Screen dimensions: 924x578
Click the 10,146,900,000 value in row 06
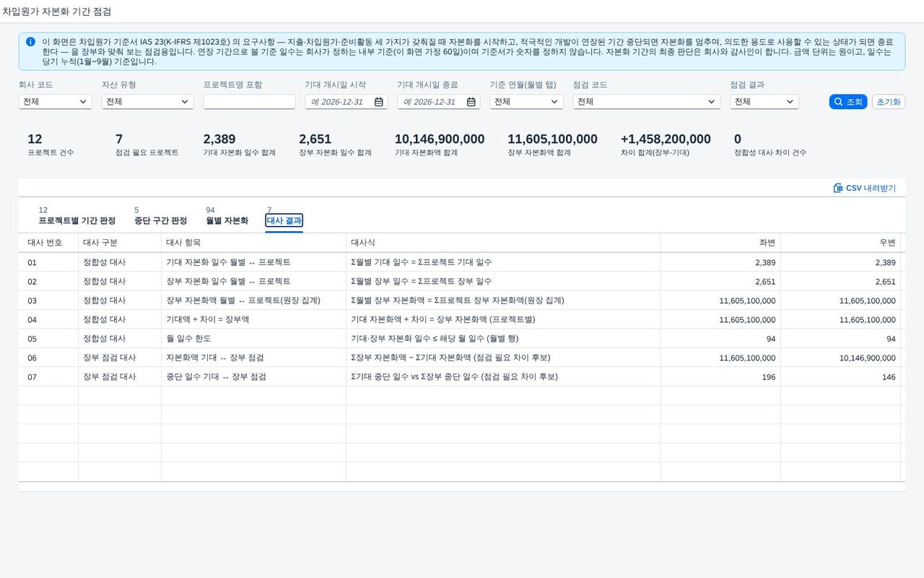coord(867,358)
